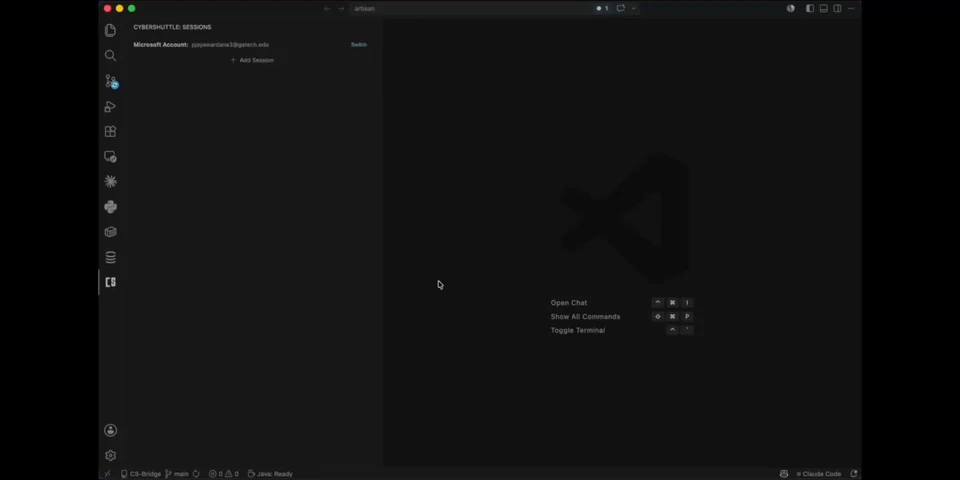This screenshot has height=480, width=960.
Task: Go back using title bar arrow
Action: 327,9
